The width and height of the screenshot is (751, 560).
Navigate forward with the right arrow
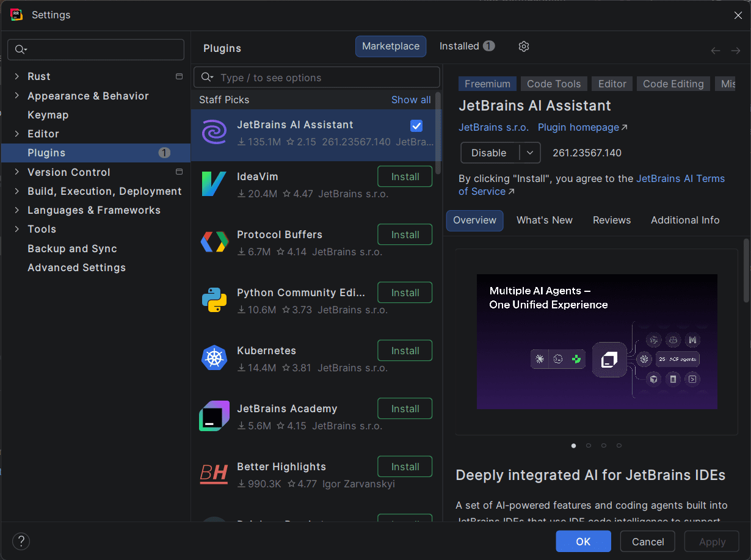pos(736,51)
